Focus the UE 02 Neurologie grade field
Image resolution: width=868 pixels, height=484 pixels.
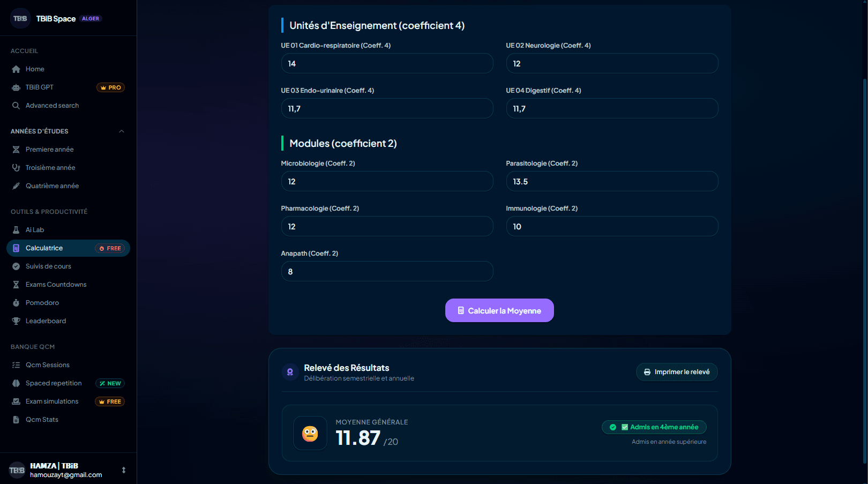[612, 63]
